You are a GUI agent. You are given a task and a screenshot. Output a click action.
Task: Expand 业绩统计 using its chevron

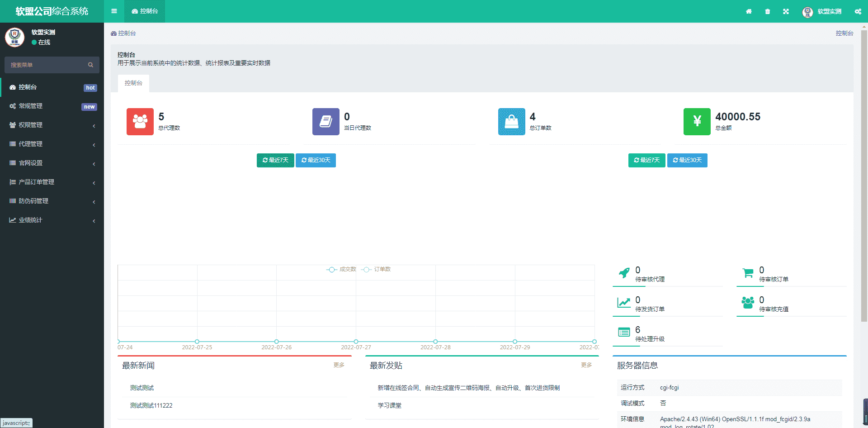[x=94, y=221]
